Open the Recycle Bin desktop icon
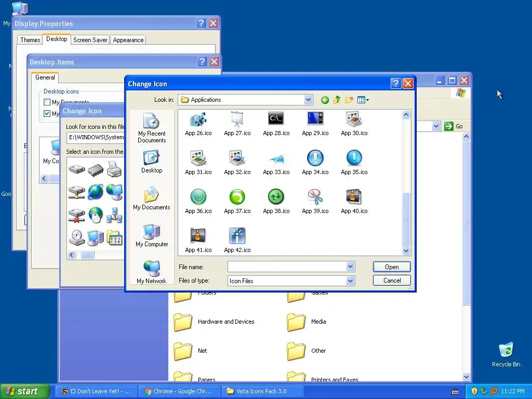This screenshot has height=399, width=532. click(506, 354)
